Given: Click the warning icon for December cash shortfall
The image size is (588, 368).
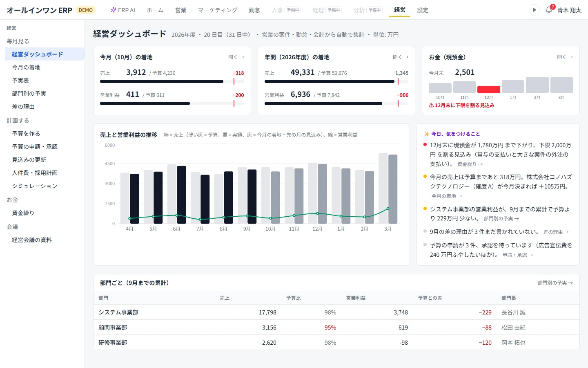Looking at the screenshot, I should coord(431,105).
